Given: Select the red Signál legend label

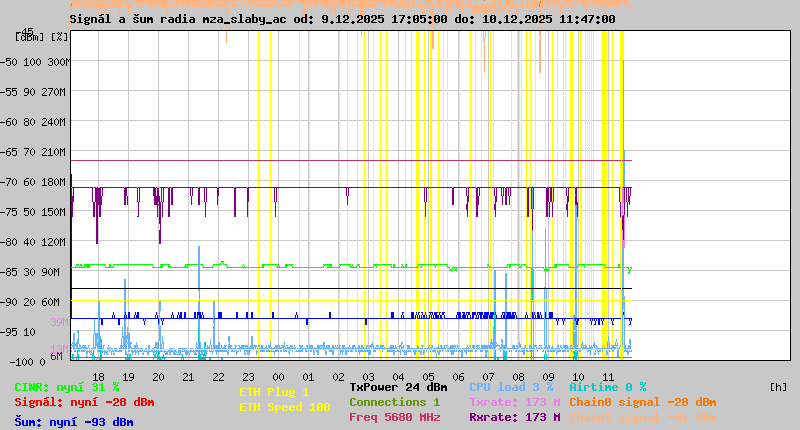Looking at the screenshot, I should click(x=84, y=402).
